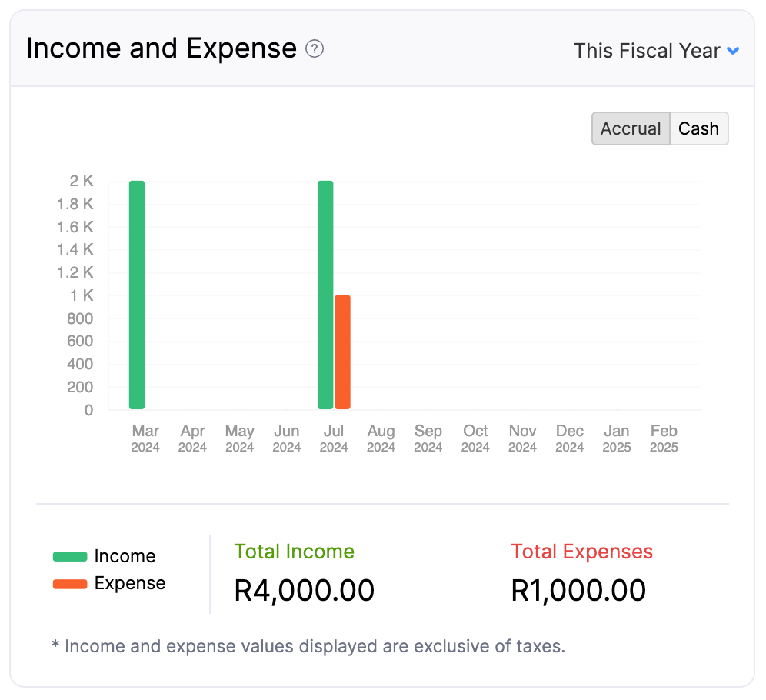Screen dimensions: 766x700
Task: Click the help question mark icon
Action: click(x=315, y=48)
